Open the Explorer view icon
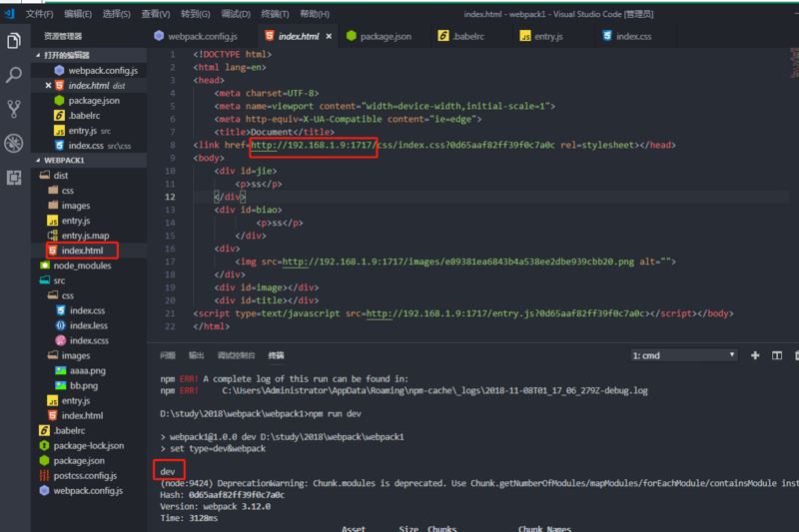The image size is (799, 532). [x=14, y=41]
